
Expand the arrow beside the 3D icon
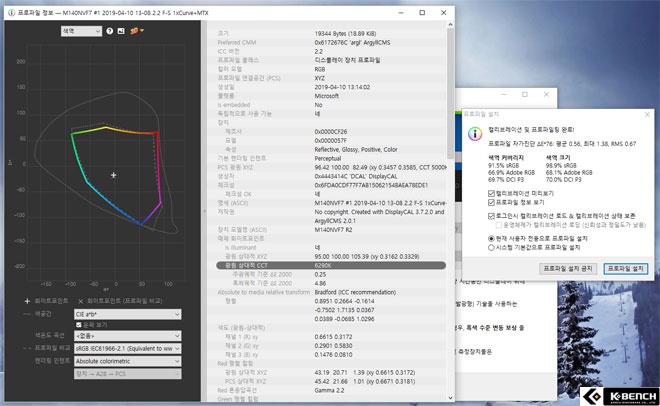142,31
